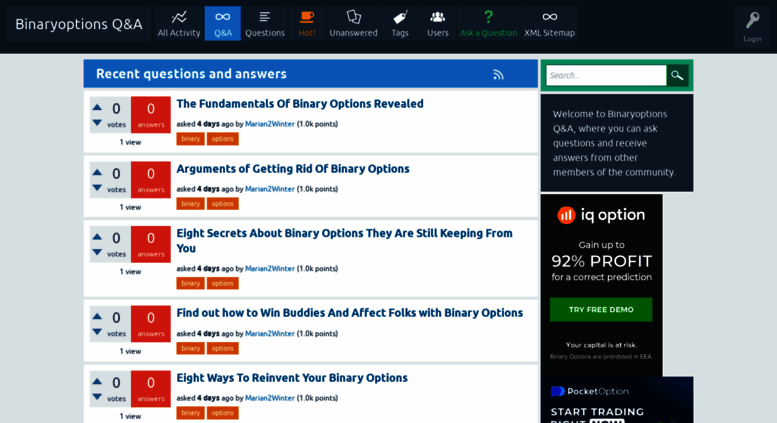Select the Q&A navigation tab

(222, 23)
